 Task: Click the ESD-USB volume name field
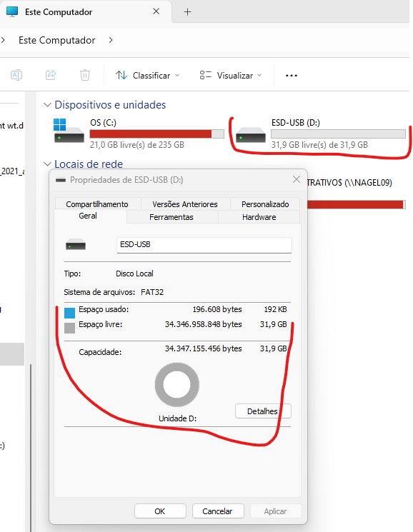pyautogui.click(x=204, y=245)
